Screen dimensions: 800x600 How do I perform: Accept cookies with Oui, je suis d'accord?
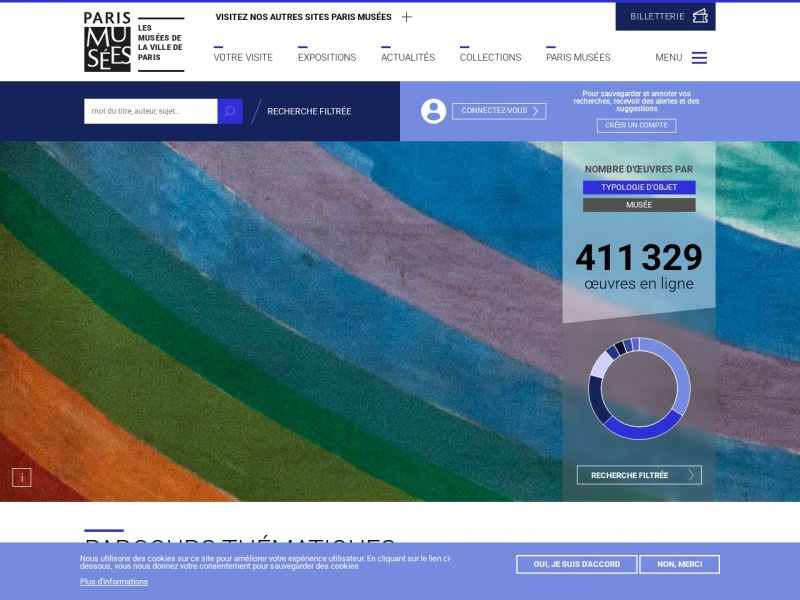click(x=577, y=564)
